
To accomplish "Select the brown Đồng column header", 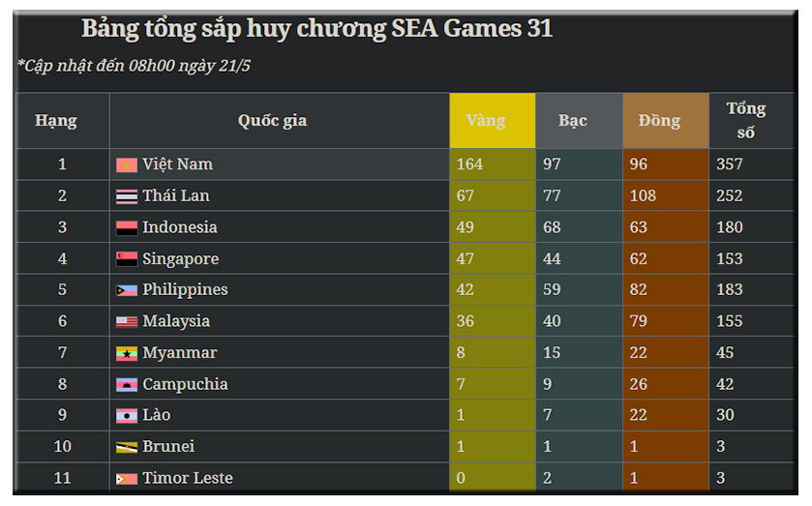I will pos(660,121).
